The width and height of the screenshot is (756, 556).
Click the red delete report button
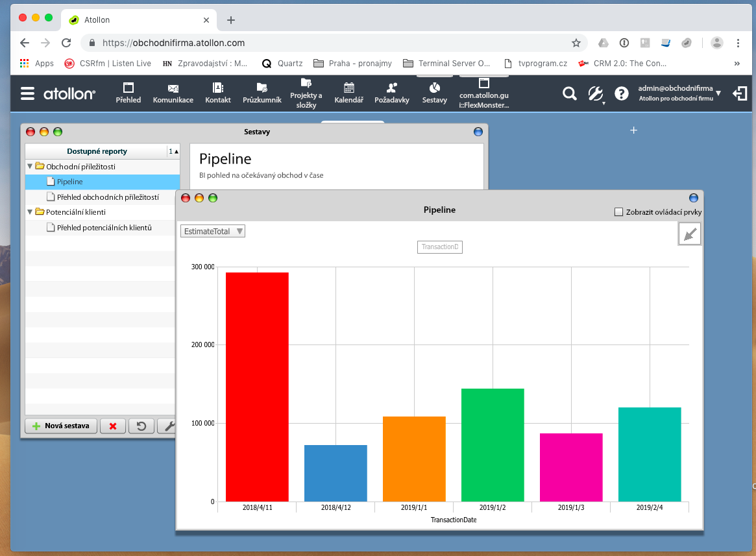113,426
